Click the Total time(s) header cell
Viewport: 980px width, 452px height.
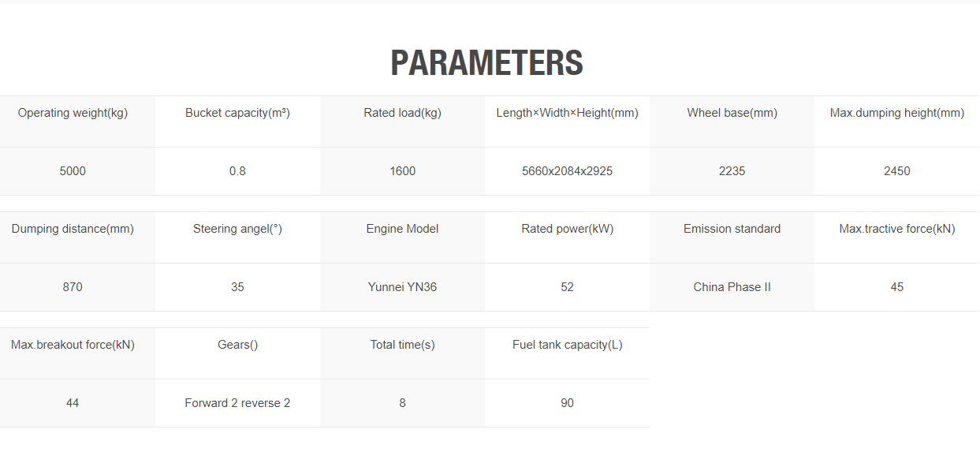(x=402, y=353)
